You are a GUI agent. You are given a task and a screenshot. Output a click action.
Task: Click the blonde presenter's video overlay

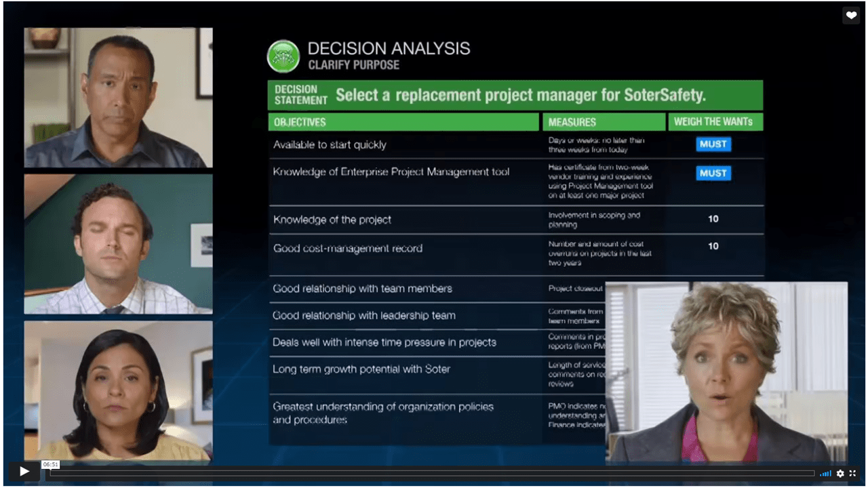726,372
